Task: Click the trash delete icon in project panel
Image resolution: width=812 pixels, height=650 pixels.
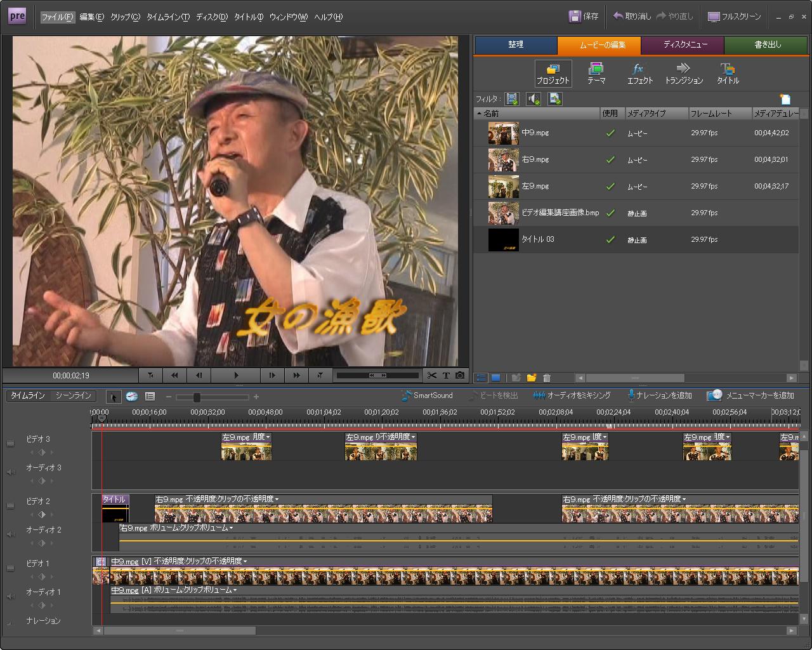Action: (547, 378)
